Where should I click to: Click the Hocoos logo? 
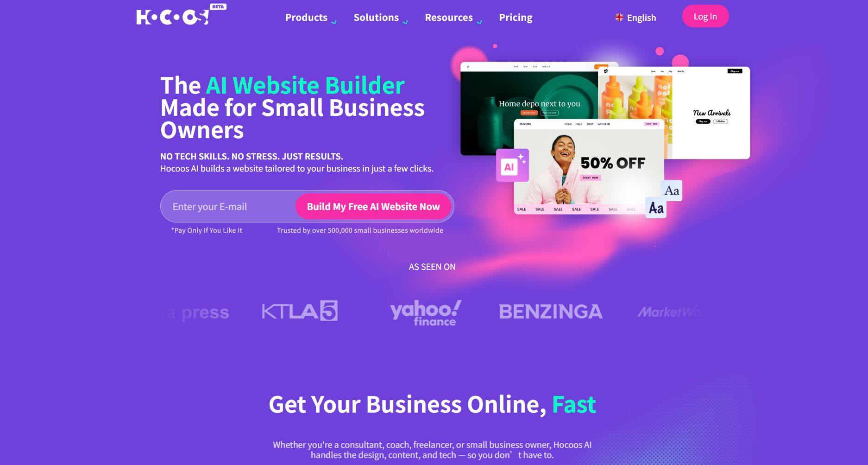tap(173, 17)
